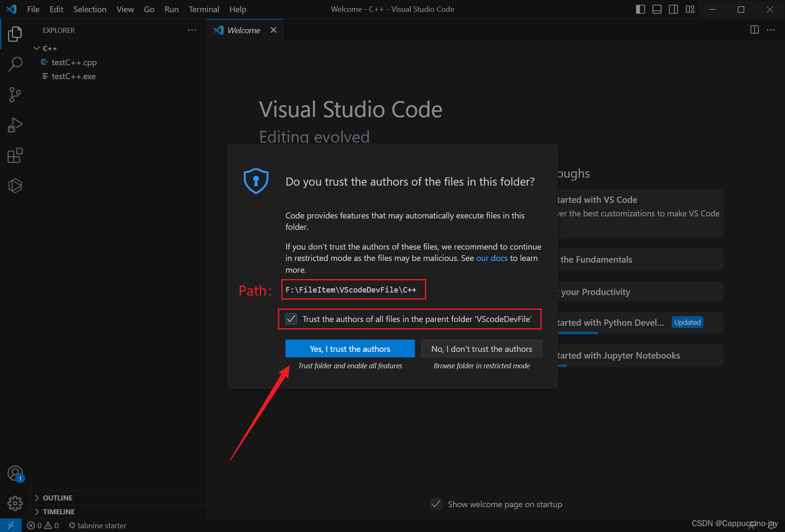This screenshot has width=785, height=532.
Task: Open the Selection menu
Action: pyautogui.click(x=90, y=9)
